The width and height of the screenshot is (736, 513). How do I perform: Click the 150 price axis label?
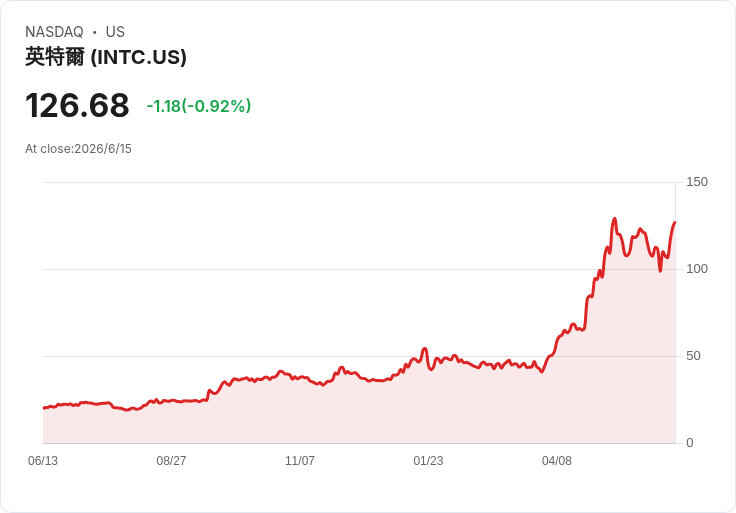pos(697,182)
